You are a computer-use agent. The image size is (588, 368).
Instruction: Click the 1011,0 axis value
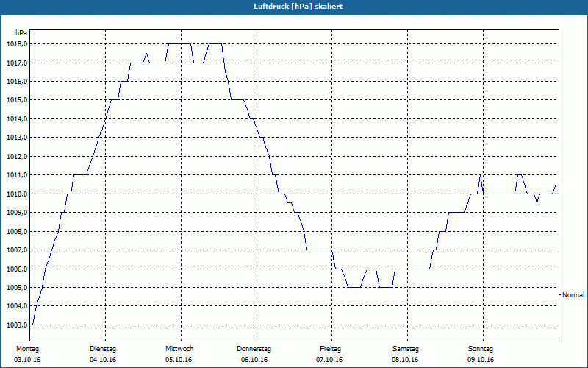(x=17, y=175)
